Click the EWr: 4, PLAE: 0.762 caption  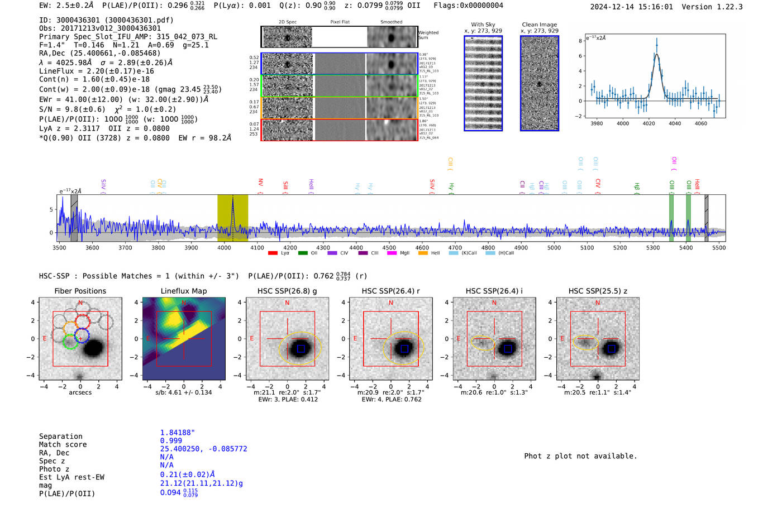click(x=391, y=400)
